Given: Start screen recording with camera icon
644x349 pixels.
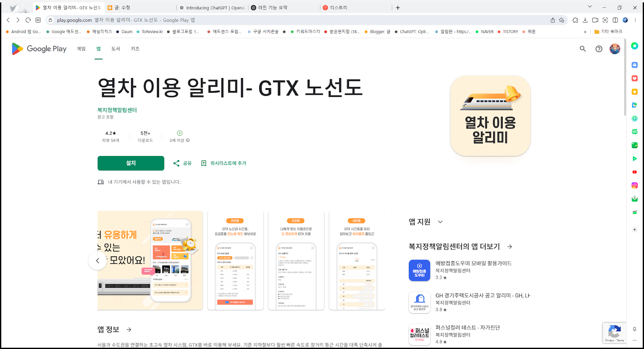Looking at the screenshot, I should [x=595, y=20].
